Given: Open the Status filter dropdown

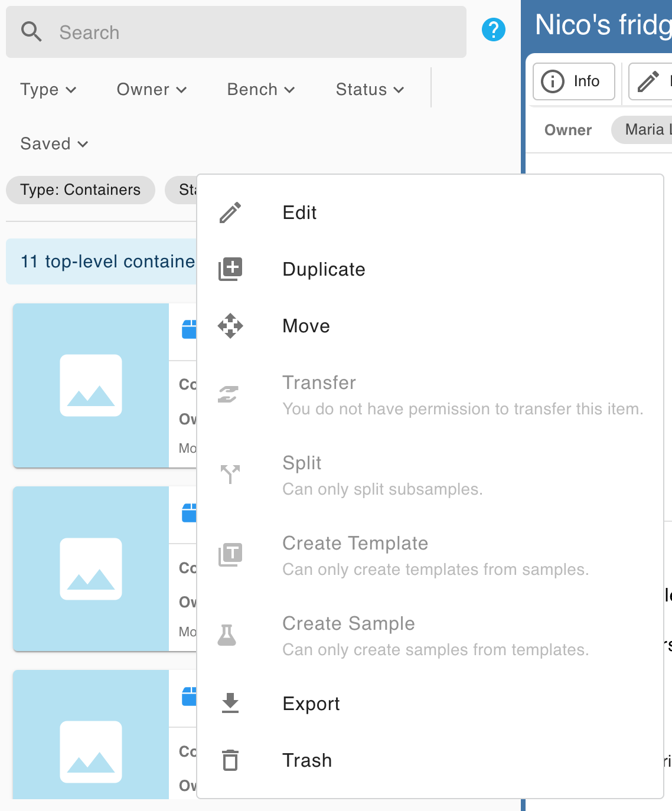Looking at the screenshot, I should [x=370, y=90].
